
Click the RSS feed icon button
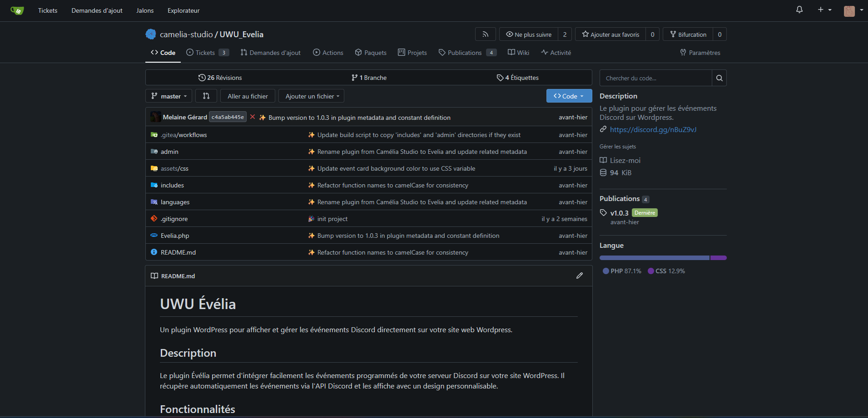click(x=486, y=34)
